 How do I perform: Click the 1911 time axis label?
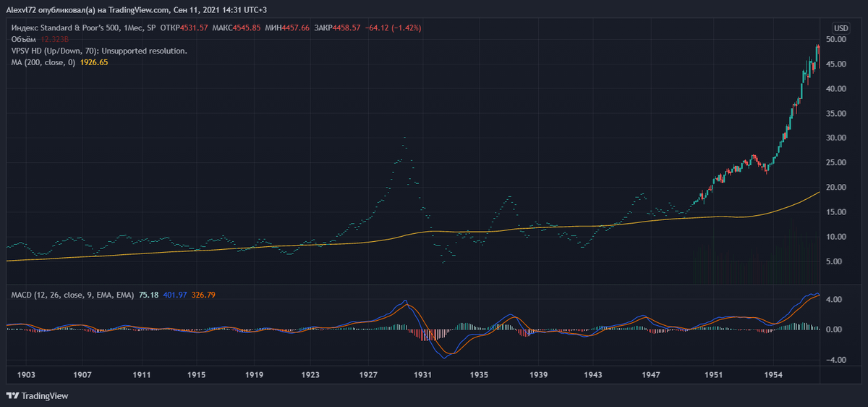[141, 376]
